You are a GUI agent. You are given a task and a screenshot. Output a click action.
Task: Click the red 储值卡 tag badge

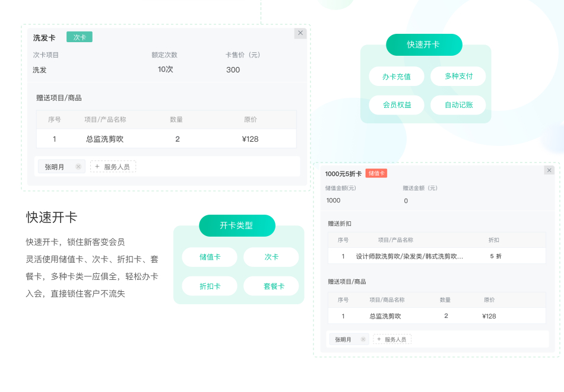[x=376, y=173]
